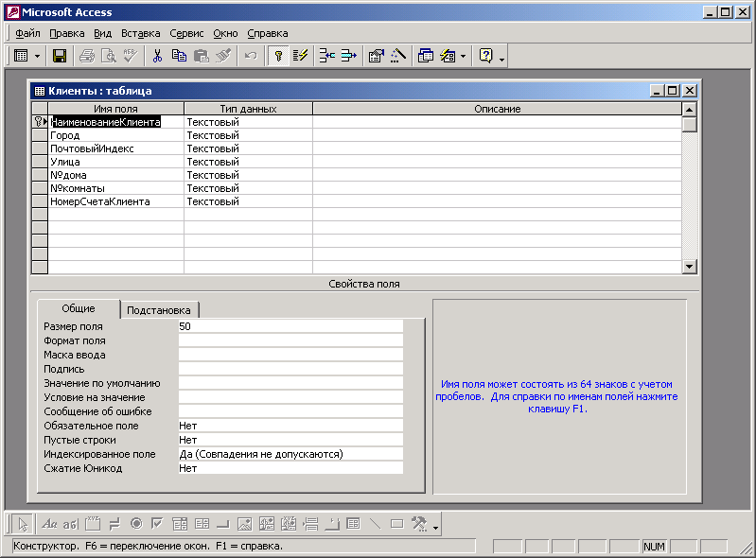Click the Print toolbar icon
This screenshot has height=558, width=756.
click(x=87, y=56)
